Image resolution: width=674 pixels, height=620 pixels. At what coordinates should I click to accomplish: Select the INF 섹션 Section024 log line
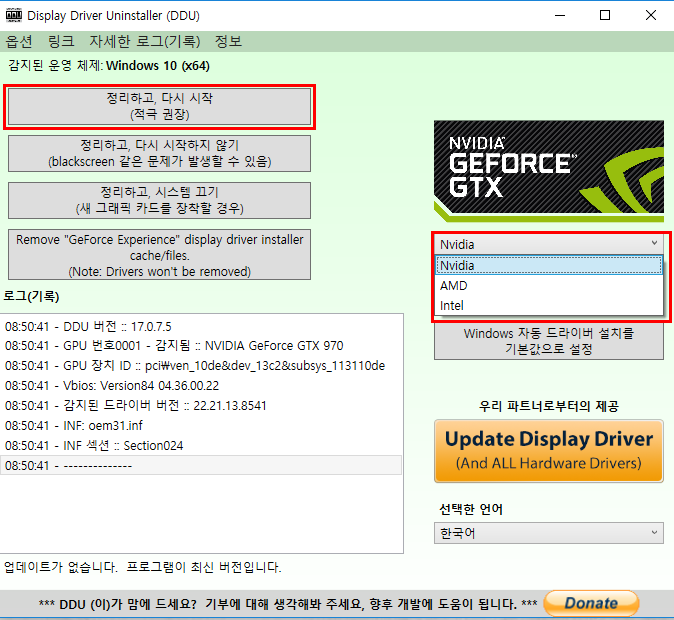tap(201, 445)
